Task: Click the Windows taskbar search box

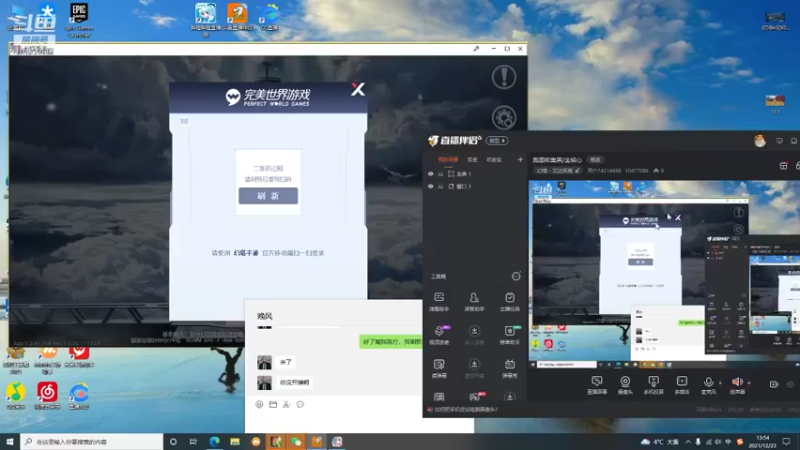Action: (x=92, y=441)
